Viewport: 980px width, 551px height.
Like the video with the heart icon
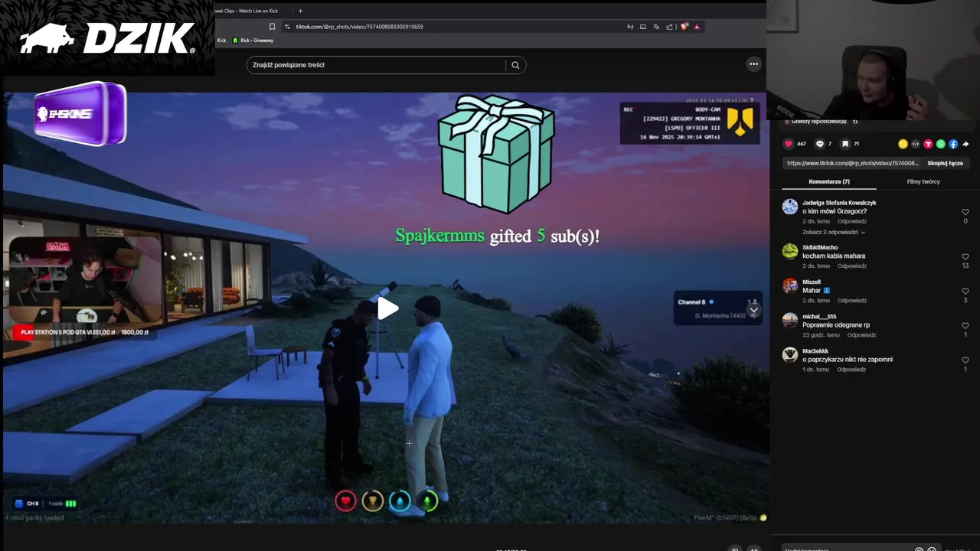[x=789, y=144]
